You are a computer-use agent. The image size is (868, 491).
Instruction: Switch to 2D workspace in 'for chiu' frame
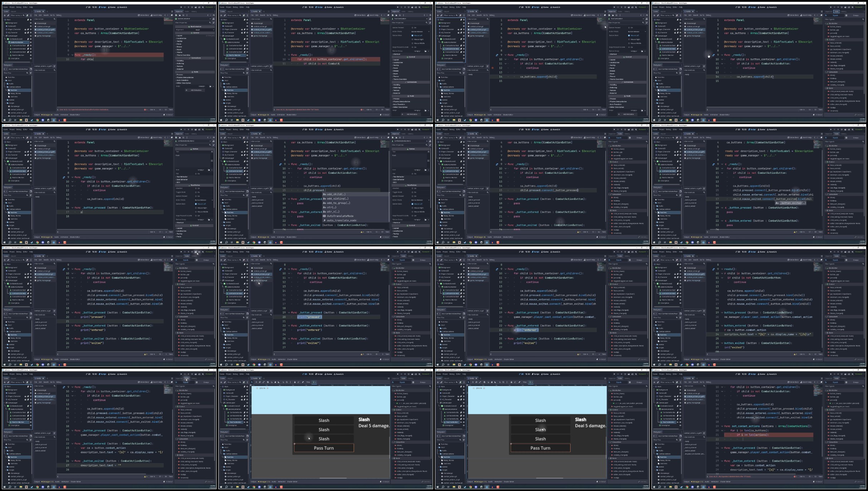pos(88,7)
